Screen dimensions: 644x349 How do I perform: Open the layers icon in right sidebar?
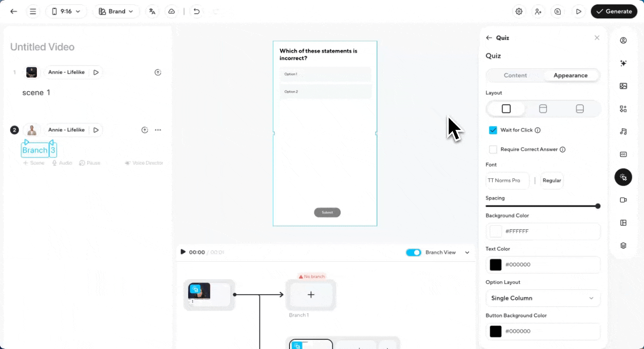click(623, 245)
